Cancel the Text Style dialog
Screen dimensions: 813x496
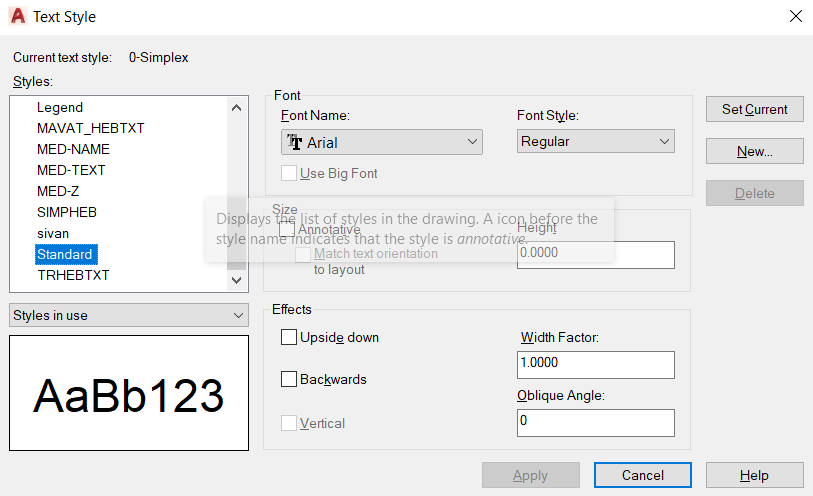[x=643, y=476]
